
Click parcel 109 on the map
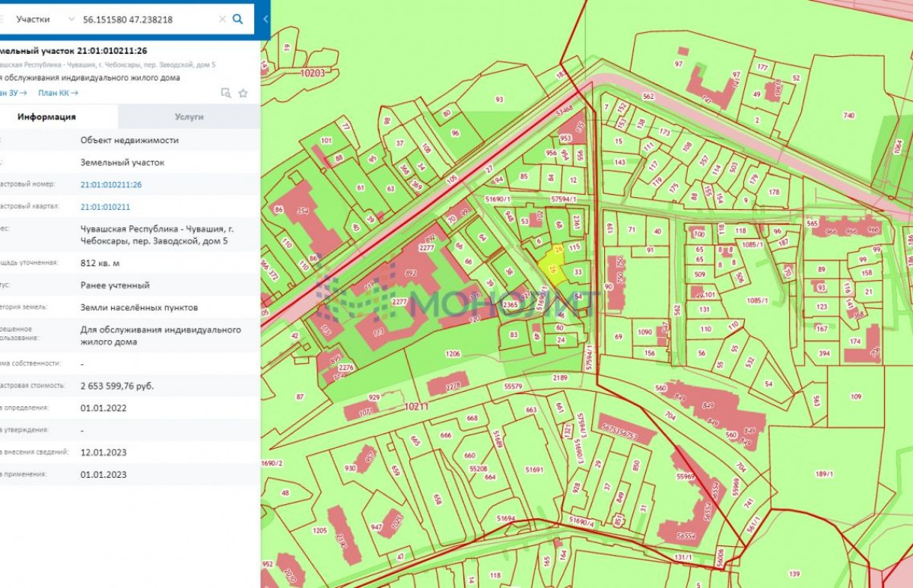856,397
